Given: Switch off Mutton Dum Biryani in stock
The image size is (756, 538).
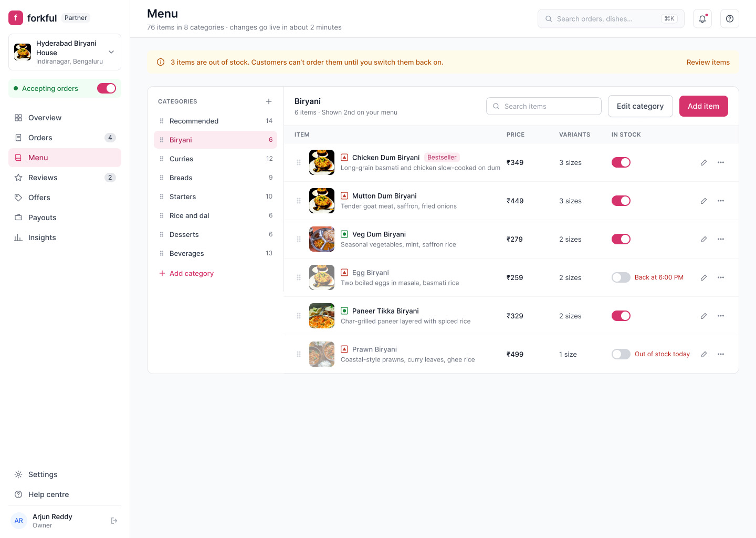Looking at the screenshot, I should coord(621,201).
